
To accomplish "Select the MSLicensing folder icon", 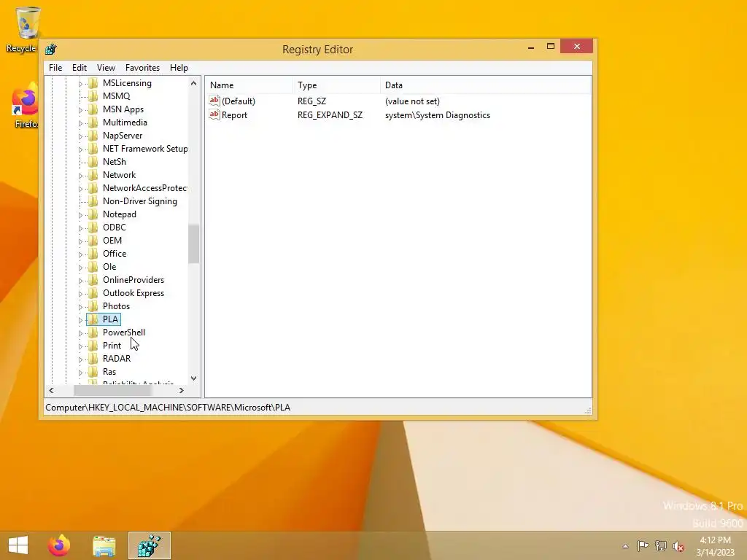I will [x=93, y=83].
